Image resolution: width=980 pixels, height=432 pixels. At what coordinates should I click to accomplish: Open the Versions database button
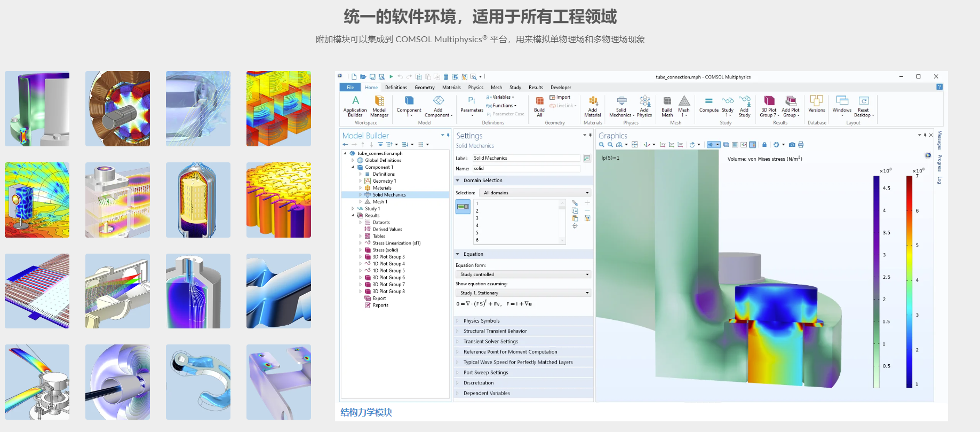pos(816,104)
